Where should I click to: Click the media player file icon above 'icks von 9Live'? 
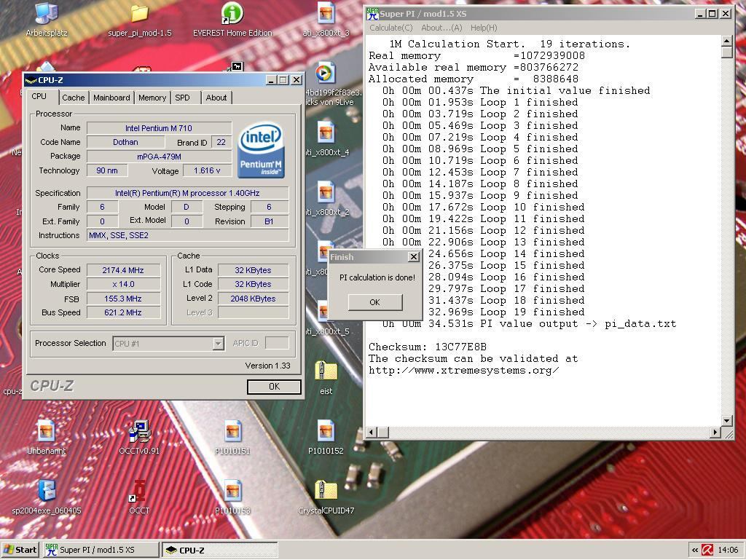coord(326,74)
